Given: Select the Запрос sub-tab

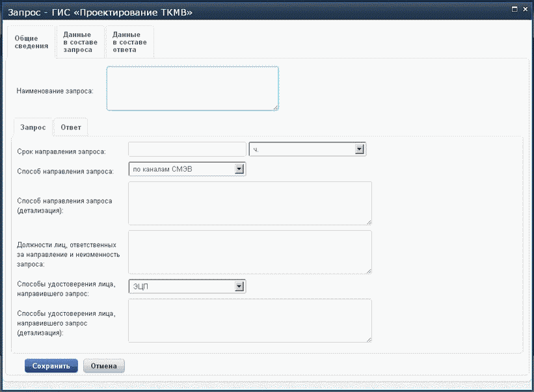Looking at the screenshot, I should click(33, 127).
